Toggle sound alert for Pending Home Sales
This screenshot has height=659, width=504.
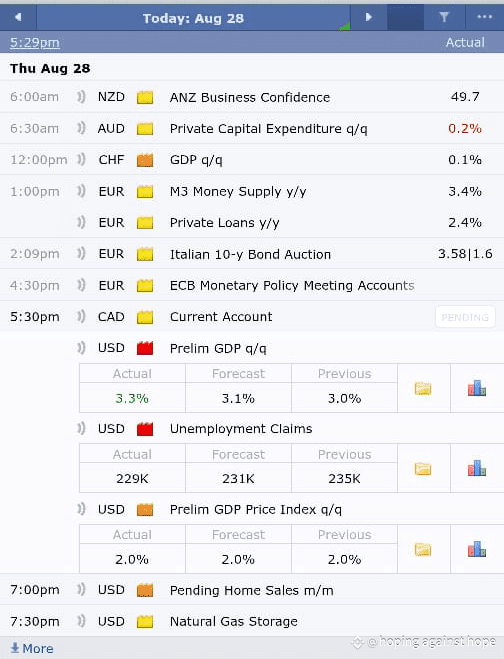[x=81, y=590]
